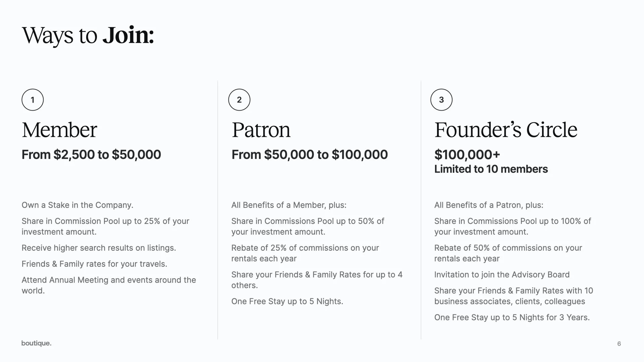644x362 pixels.
Task: Click the boutique. logo in footer
Action: point(36,343)
